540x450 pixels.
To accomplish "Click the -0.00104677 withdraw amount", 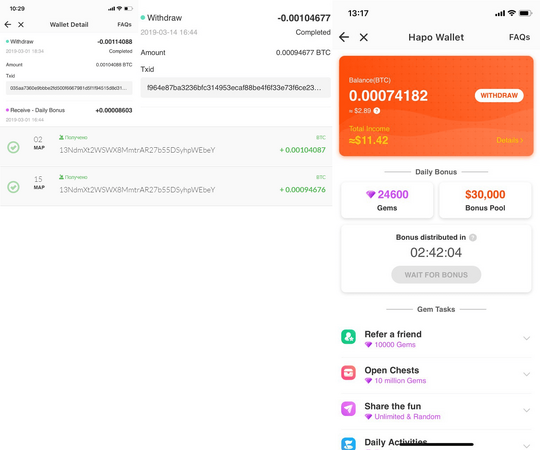I will tap(304, 18).
